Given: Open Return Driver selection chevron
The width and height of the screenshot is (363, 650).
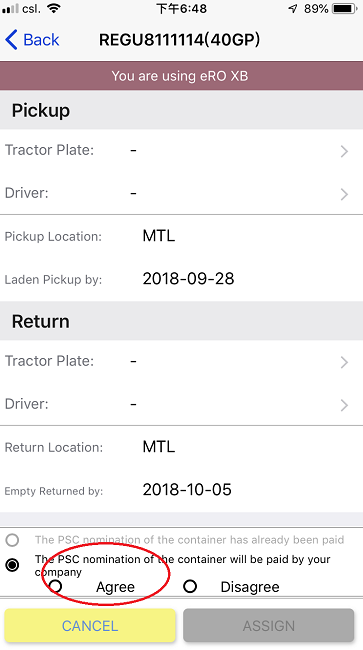Looking at the screenshot, I should coord(344,405).
